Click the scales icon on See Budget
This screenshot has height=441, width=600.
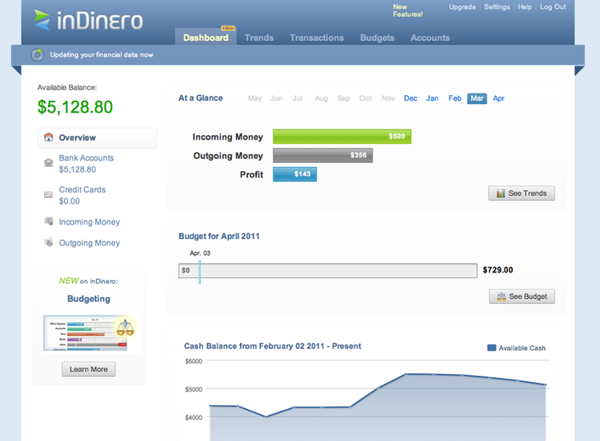pyautogui.click(x=501, y=297)
